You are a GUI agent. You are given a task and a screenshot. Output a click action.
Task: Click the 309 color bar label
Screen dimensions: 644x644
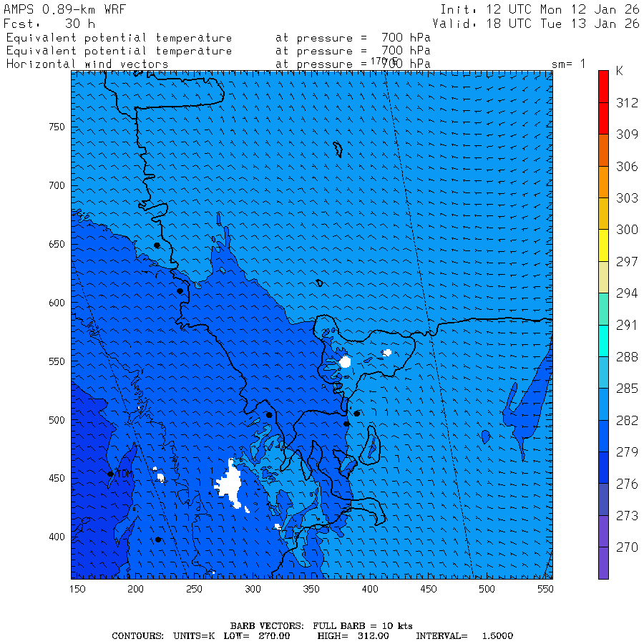pyautogui.click(x=627, y=135)
